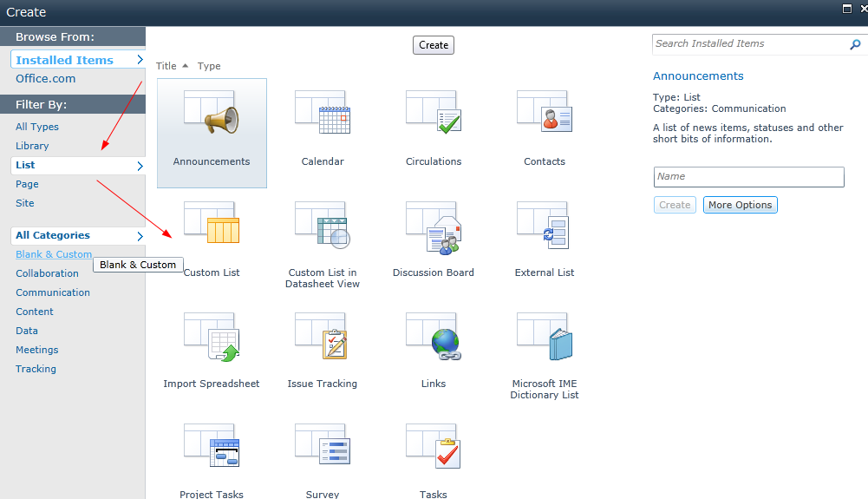
Task: Filter by Meetings category
Action: tap(37, 350)
